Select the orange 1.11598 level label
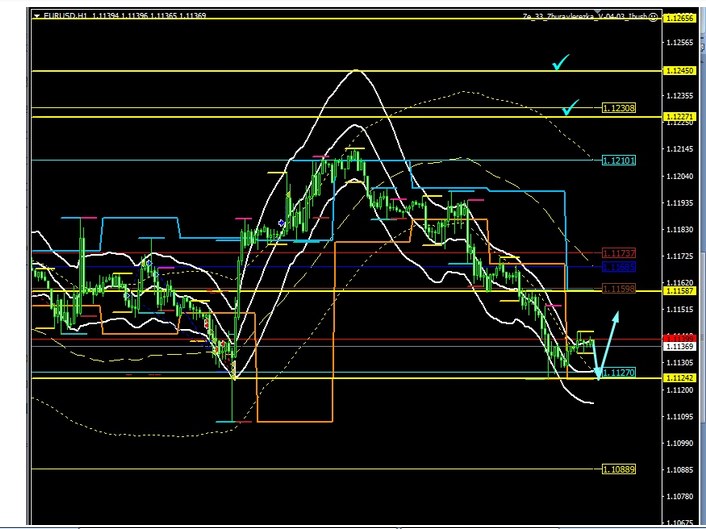This screenshot has height=529, width=706. coord(619,289)
